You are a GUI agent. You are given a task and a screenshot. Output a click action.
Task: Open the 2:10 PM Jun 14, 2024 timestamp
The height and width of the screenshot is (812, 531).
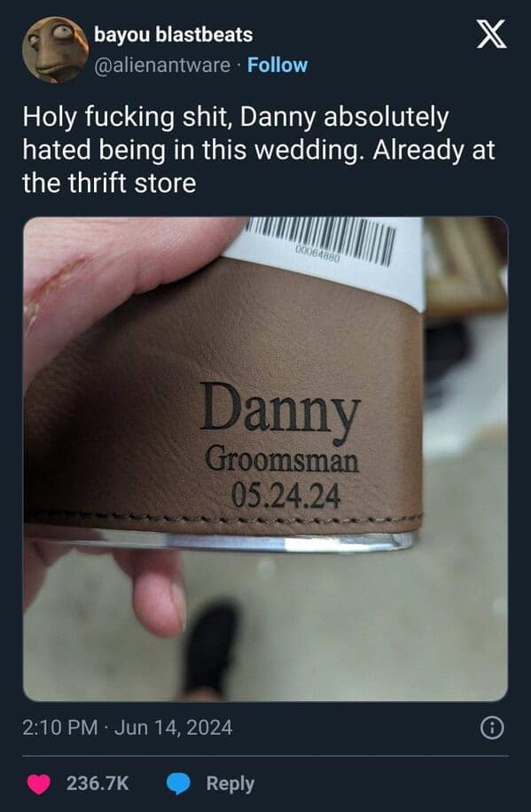128,728
